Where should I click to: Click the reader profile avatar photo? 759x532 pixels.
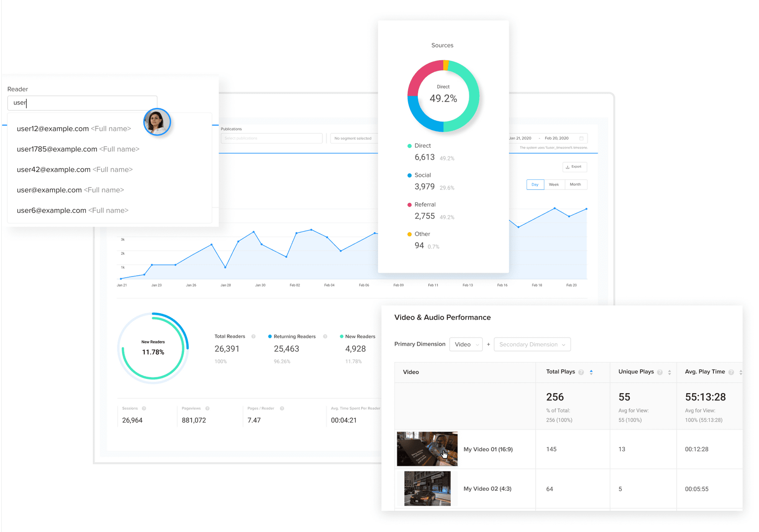pyautogui.click(x=157, y=122)
